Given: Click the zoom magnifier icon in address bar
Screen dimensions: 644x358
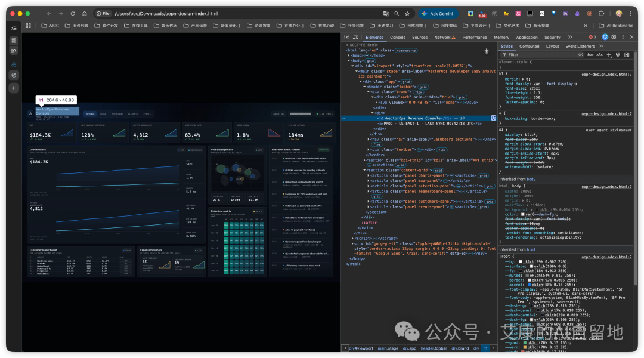Looking at the screenshot, I should pyautogui.click(x=397, y=14).
